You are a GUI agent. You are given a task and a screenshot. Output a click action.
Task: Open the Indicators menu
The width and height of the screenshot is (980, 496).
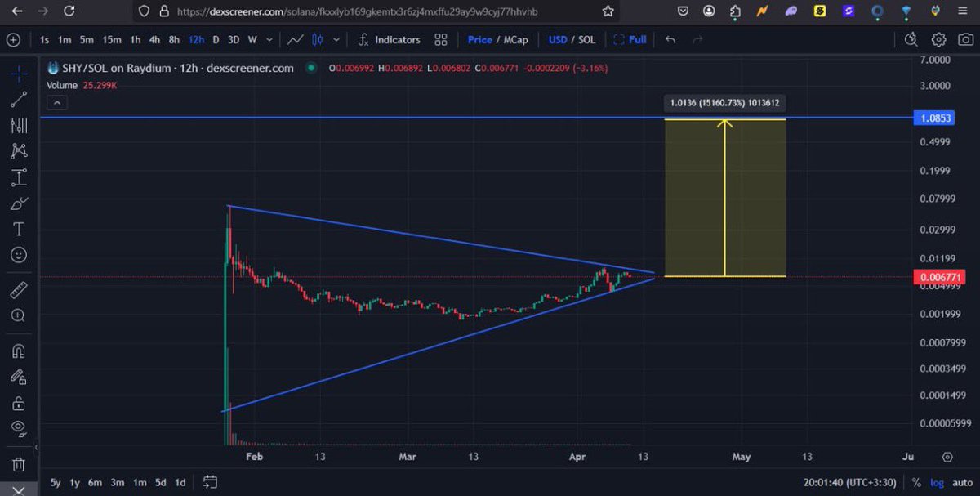point(390,39)
